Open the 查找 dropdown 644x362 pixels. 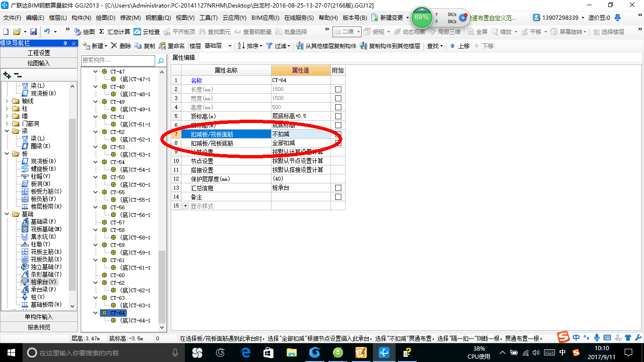pyautogui.click(x=435, y=46)
